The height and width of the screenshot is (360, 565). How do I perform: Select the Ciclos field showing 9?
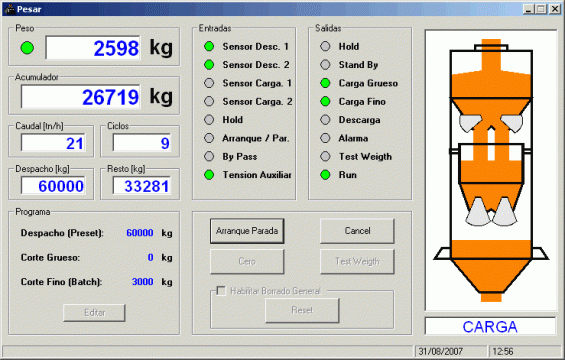click(142, 143)
